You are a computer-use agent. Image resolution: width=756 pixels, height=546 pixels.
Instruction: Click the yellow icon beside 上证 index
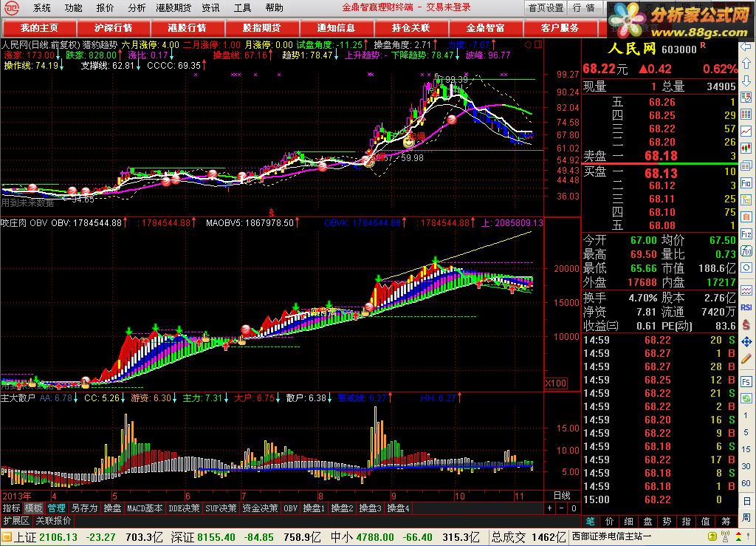tap(6, 537)
